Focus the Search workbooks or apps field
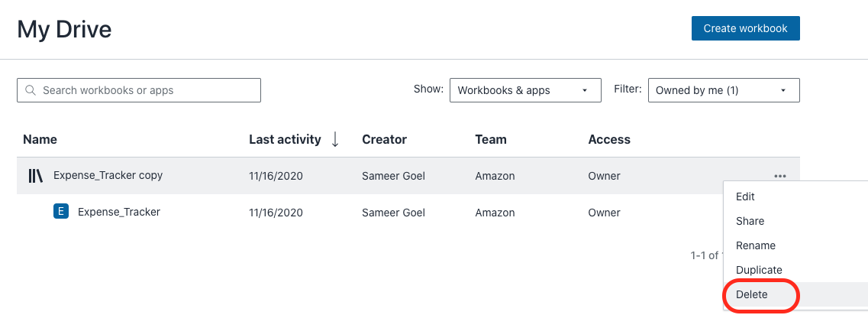 145,90
